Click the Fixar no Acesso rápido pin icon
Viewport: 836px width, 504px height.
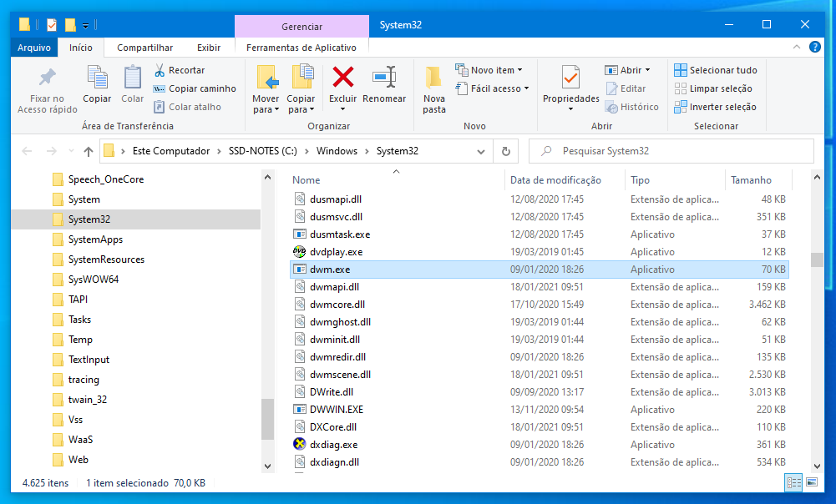coord(48,78)
